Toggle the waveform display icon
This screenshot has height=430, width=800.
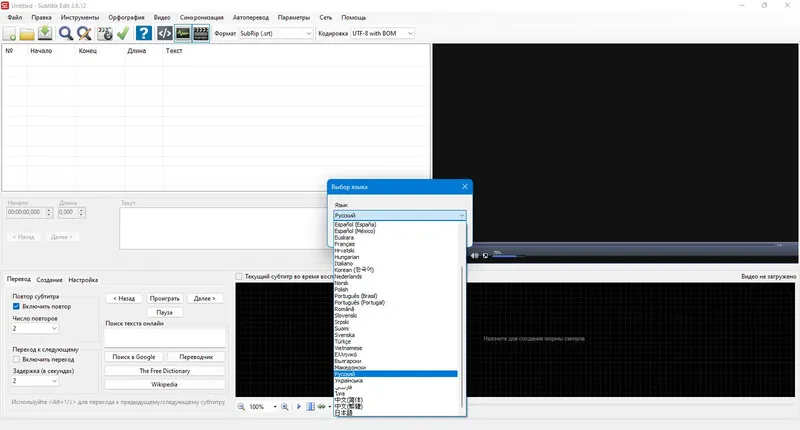(183, 34)
